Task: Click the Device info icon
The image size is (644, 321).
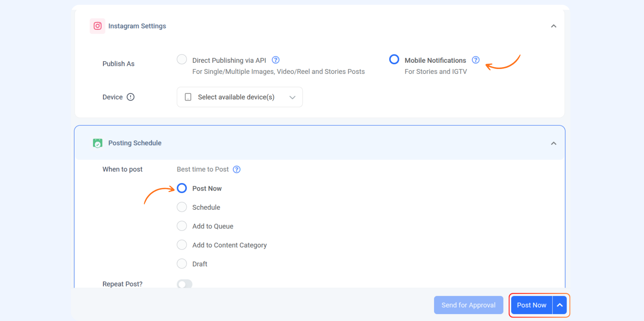Action: pyautogui.click(x=130, y=97)
